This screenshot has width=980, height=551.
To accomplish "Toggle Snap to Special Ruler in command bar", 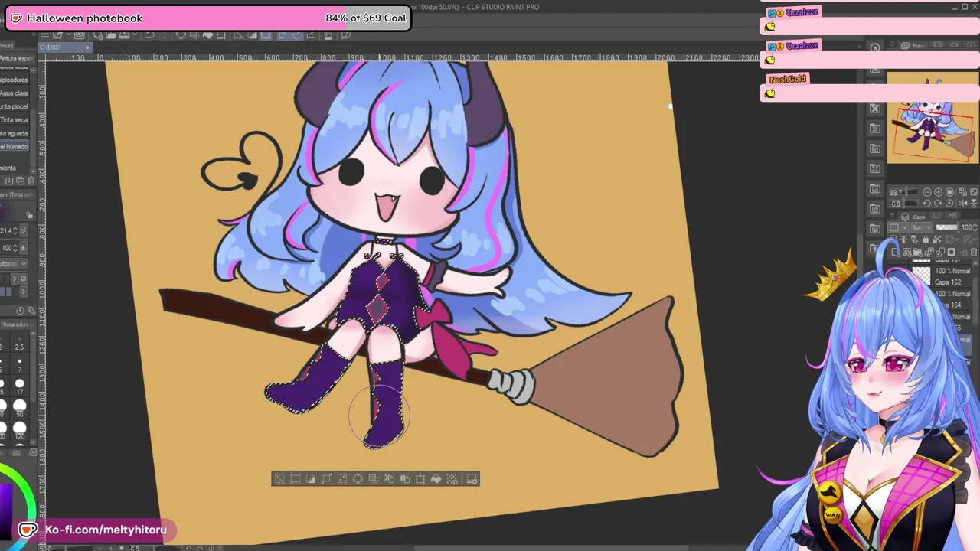I will (x=296, y=35).
